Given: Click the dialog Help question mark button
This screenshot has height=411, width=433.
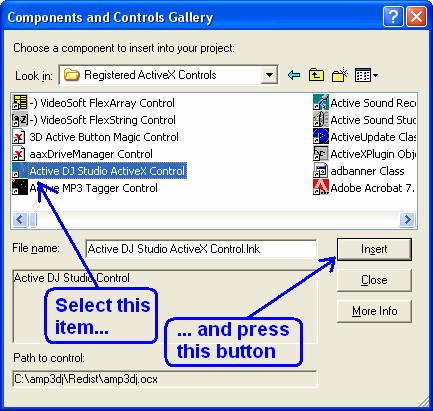Looking at the screenshot, I should click(x=393, y=16).
